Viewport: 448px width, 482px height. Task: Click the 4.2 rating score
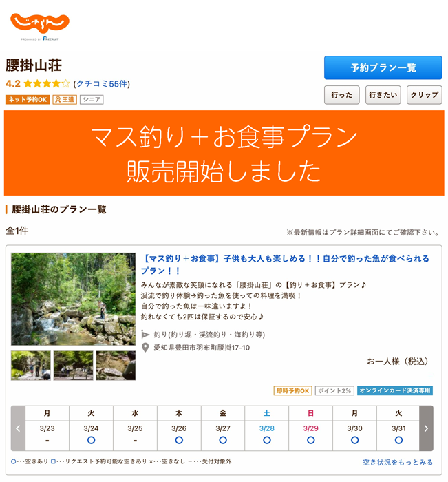click(13, 83)
